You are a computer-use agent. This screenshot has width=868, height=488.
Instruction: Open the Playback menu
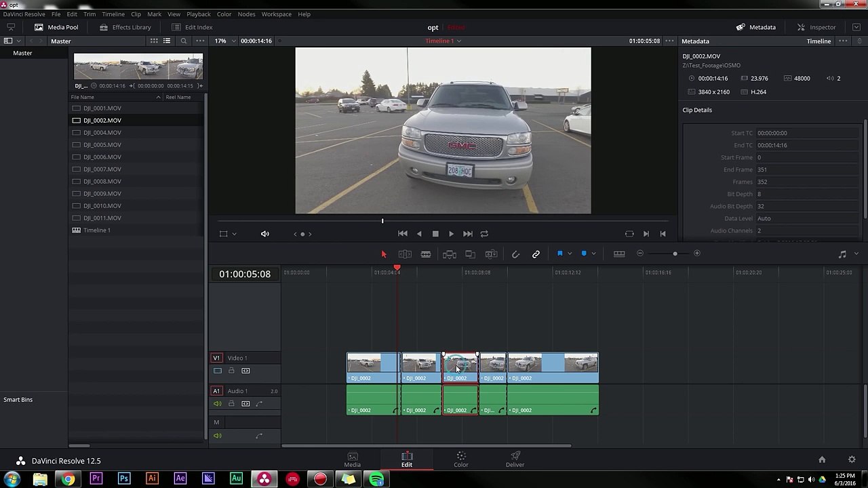coord(198,14)
